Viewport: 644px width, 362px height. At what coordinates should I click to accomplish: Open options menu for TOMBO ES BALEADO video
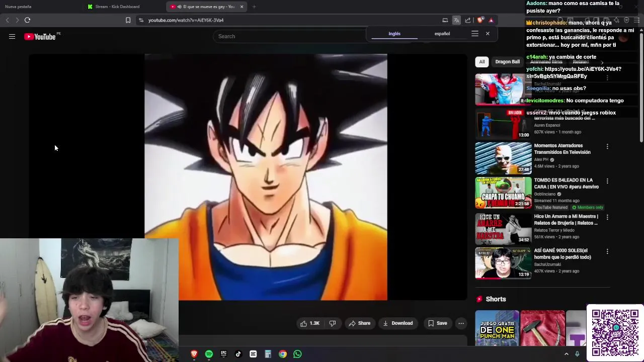pos(607,180)
